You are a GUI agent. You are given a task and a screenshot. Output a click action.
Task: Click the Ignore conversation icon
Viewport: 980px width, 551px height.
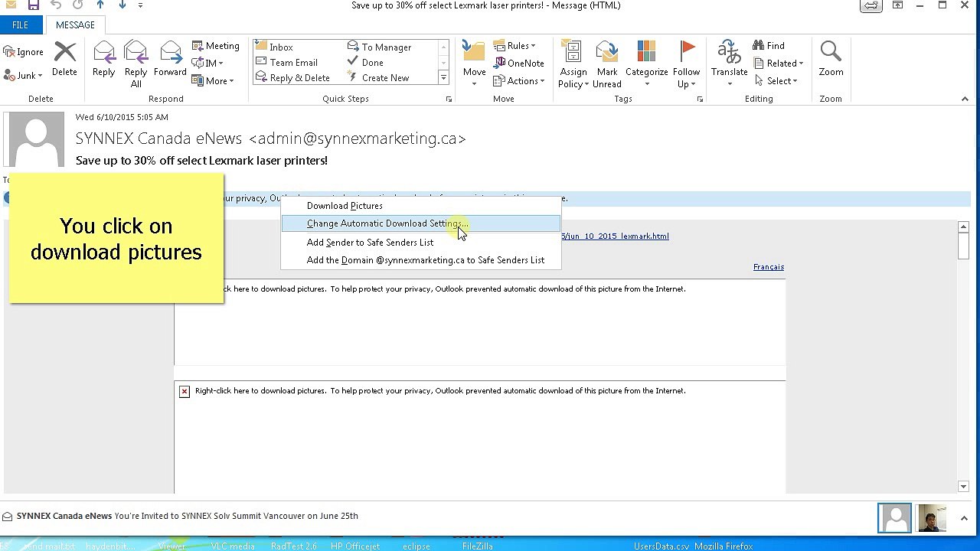click(x=24, y=52)
